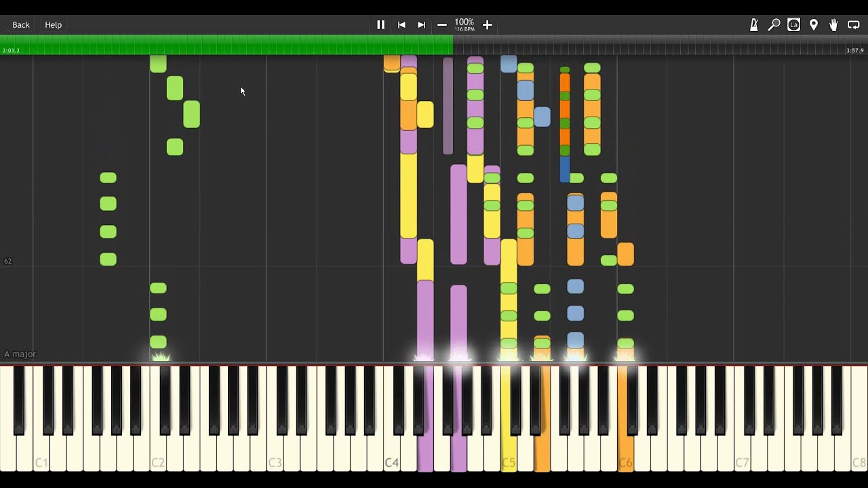Click the green song progress bar
868x488 pixels.
coord(226,45)
